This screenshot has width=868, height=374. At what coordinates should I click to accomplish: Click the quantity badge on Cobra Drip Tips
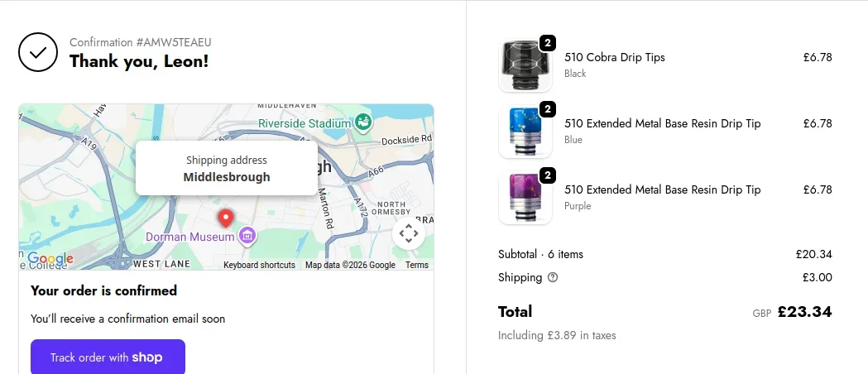coord(547,43)
